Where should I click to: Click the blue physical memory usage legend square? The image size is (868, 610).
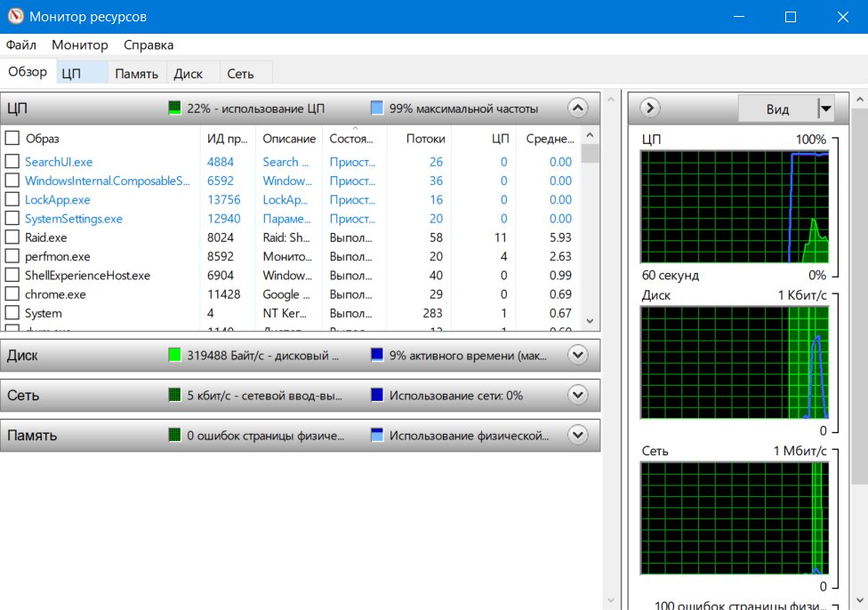[x=377, y=435]
